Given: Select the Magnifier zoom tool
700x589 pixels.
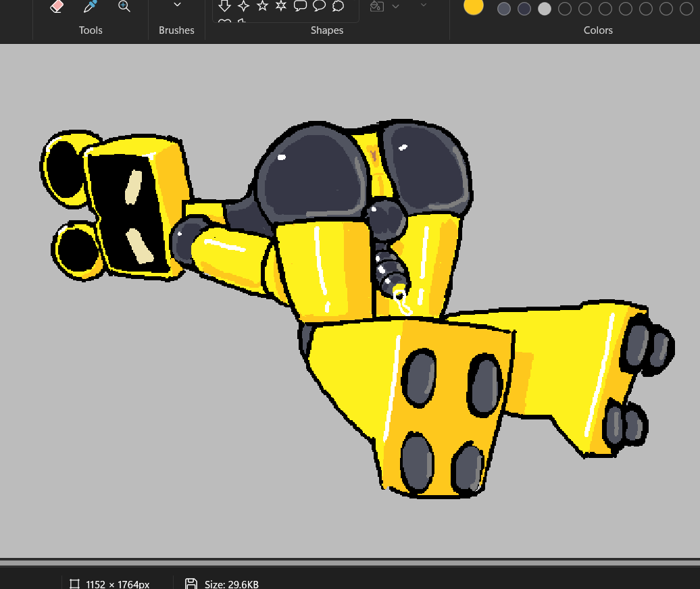Looking at the screenshot, I should [x=124, y=6].
